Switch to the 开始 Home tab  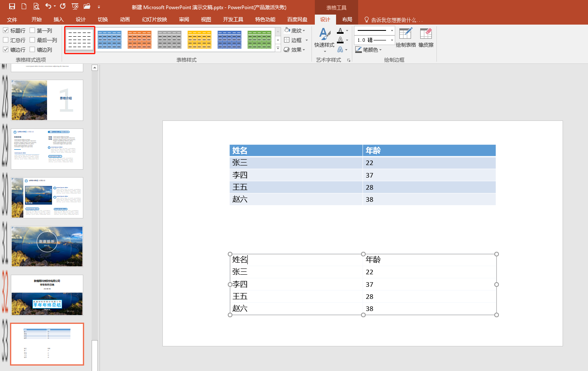pos(37,20)
